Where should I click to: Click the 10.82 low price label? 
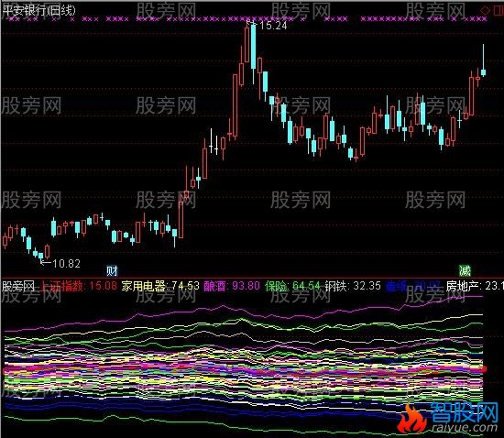pyautogui.click(x=66, y=264)
